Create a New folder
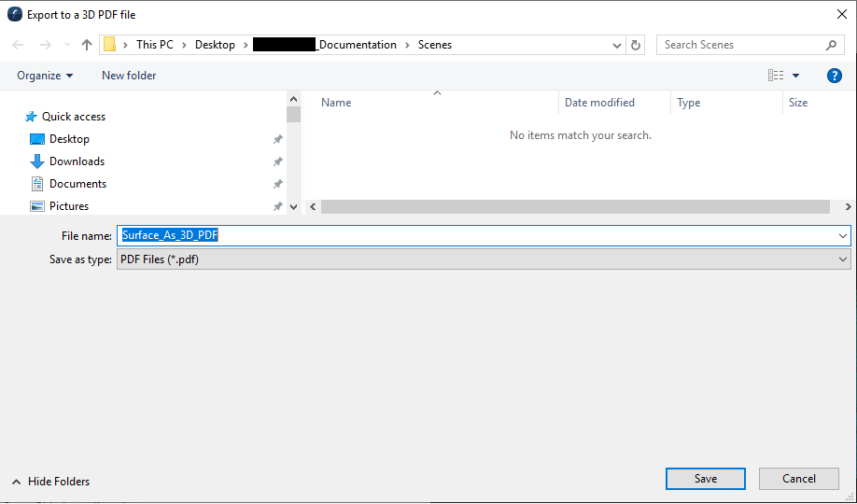Image resolution: width=857 pixels, height=504 pixels. point(129,76)
